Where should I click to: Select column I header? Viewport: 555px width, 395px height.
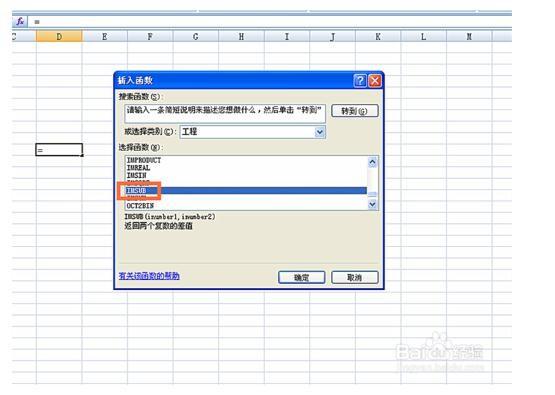coord(287,36)
